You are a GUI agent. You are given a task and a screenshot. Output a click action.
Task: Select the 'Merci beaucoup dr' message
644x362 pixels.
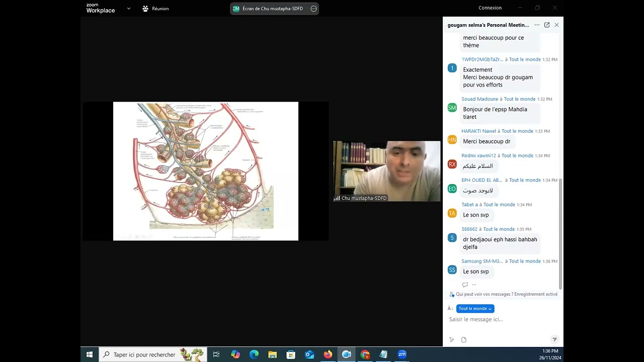click(487, 142)
